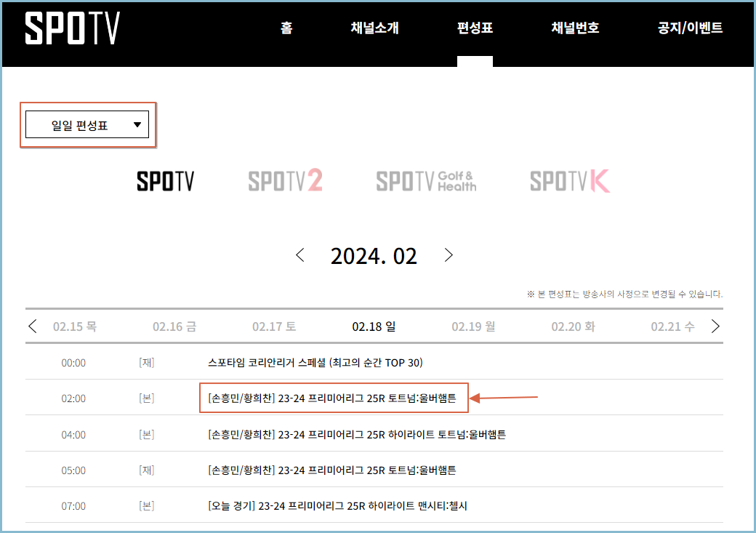Select the 02.16 금 schedule tab
This screenshot has width=756, height=533.
(174, 326)
